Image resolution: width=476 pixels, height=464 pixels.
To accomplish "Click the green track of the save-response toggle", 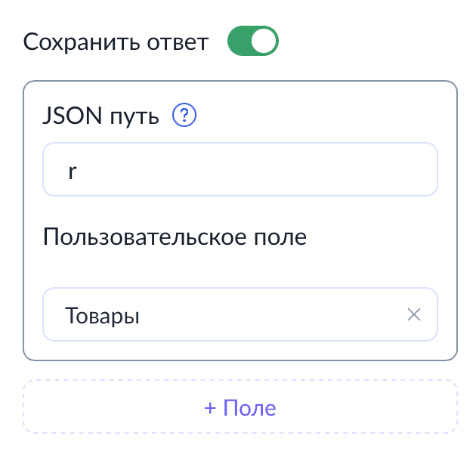I will pyautogui.click(x=239, y=41).
